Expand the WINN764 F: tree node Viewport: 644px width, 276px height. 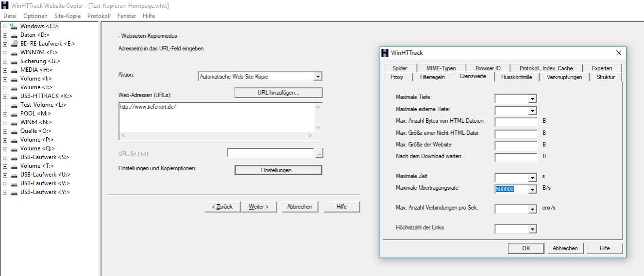point(5,52)
